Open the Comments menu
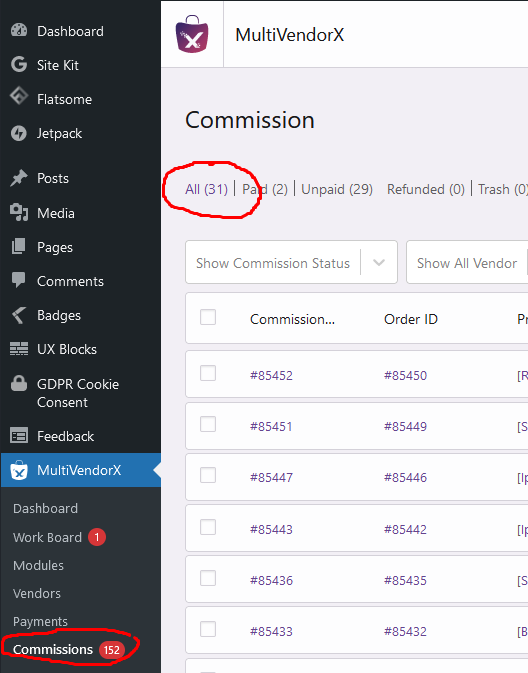Viewport: 528px width, 673px height. pyautogui.click(x=70, y=281)
